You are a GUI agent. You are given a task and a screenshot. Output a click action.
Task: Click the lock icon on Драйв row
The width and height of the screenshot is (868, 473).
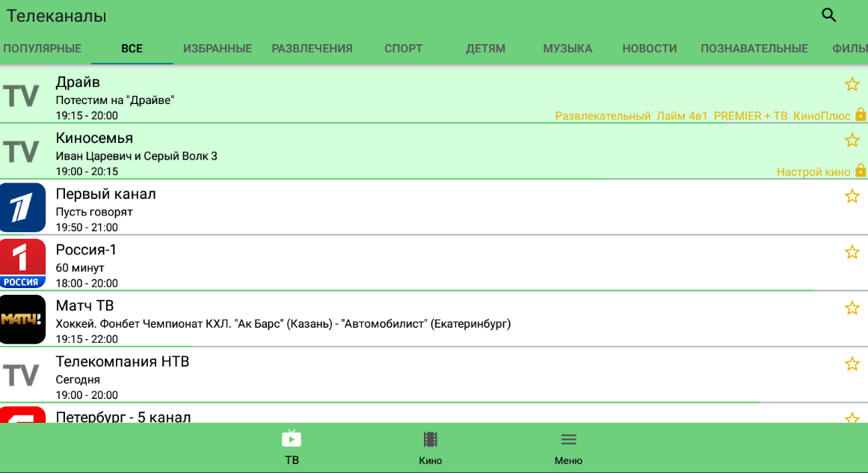[861, 115]
